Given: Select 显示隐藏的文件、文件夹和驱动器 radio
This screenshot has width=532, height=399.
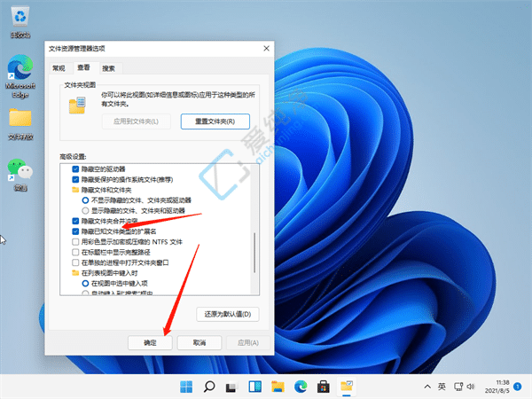Looking at the screenshot, I should tap(85, 211).
